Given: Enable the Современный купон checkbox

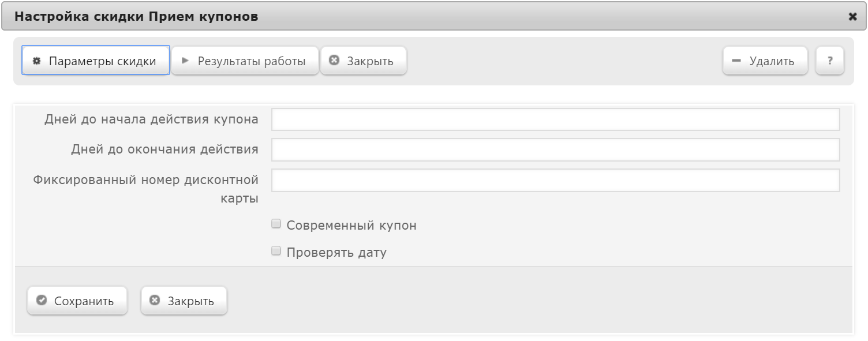Looking at the screenshot, I should coord(276,224).
